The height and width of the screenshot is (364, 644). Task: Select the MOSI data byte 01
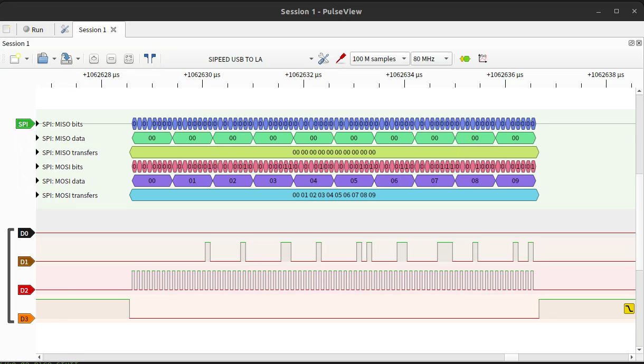[x=193, y=181]
